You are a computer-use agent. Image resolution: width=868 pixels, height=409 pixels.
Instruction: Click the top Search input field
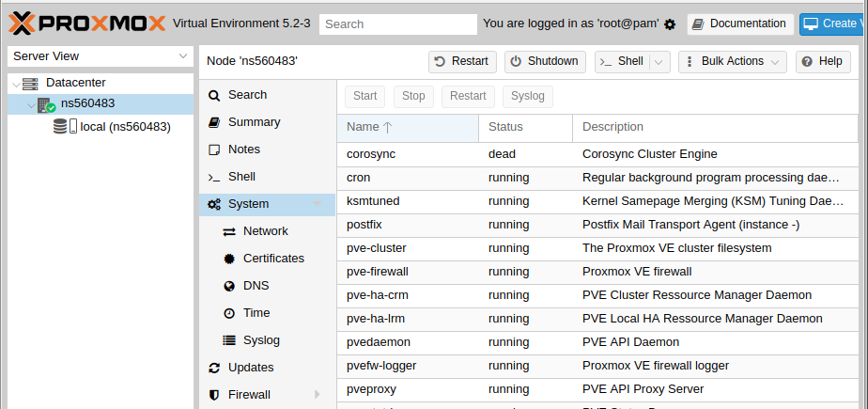(x=397, y=24)
